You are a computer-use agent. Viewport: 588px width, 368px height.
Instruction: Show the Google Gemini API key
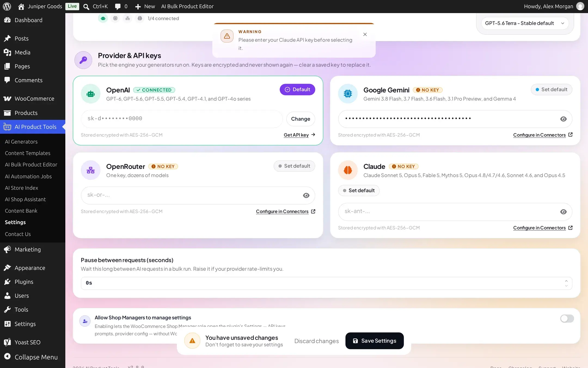tap(563, 119)
